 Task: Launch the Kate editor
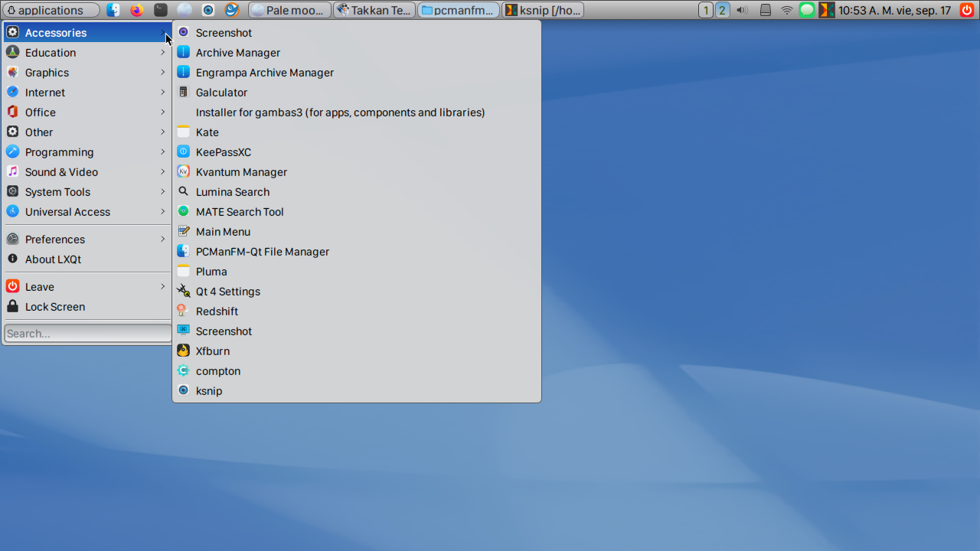click(357, 132)
